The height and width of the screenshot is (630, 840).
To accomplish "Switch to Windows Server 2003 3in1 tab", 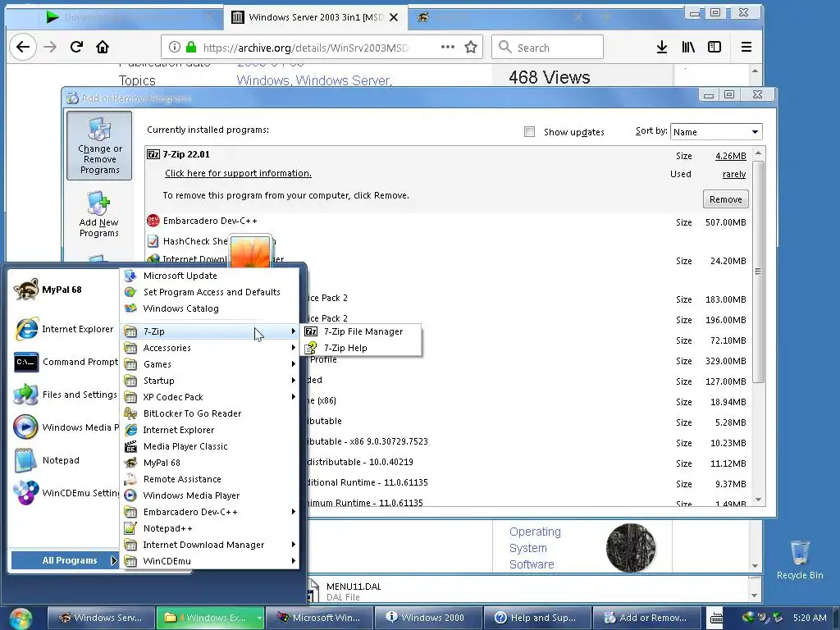I will 316,17.
